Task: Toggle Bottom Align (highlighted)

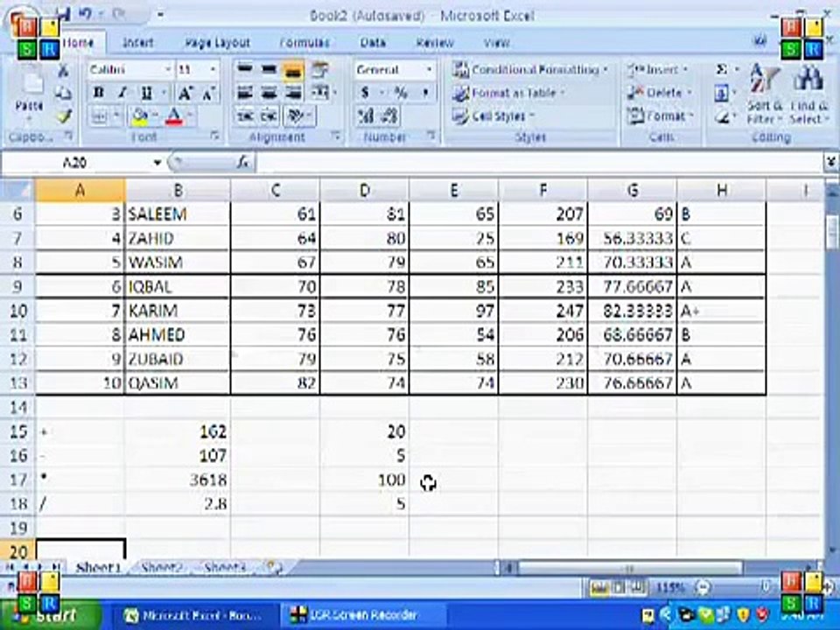Action: click(293, 70)
